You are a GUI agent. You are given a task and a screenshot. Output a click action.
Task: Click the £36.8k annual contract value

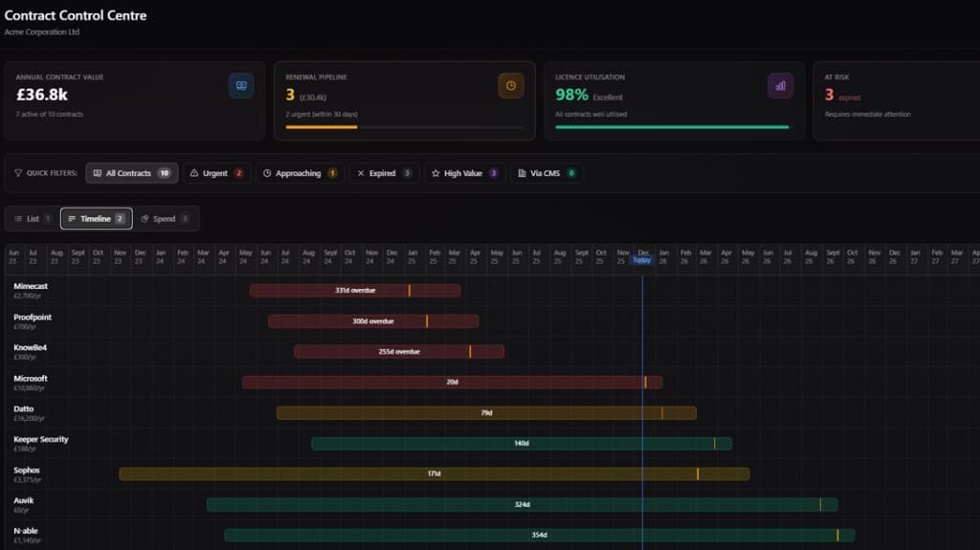click(x=42, y=95)
